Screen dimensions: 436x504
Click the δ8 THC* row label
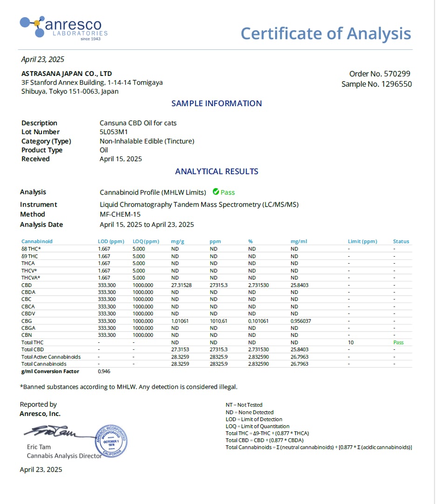coord(31,249)
